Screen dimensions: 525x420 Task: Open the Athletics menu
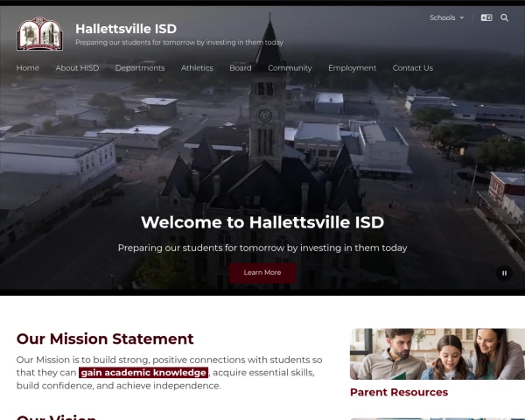(x=197, y=68)
